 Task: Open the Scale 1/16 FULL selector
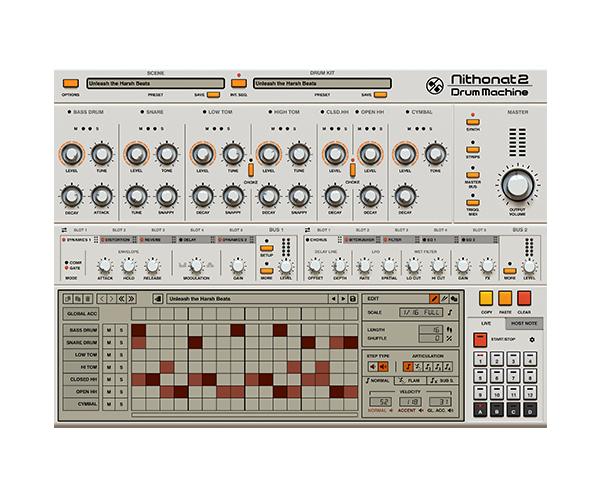click(421, 312)
